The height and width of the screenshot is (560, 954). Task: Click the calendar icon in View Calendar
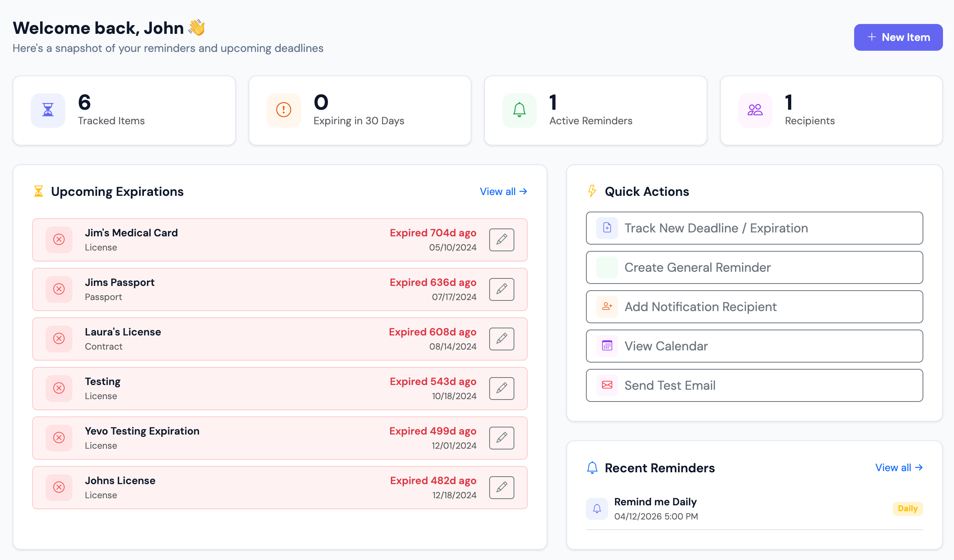click(607, 346)
